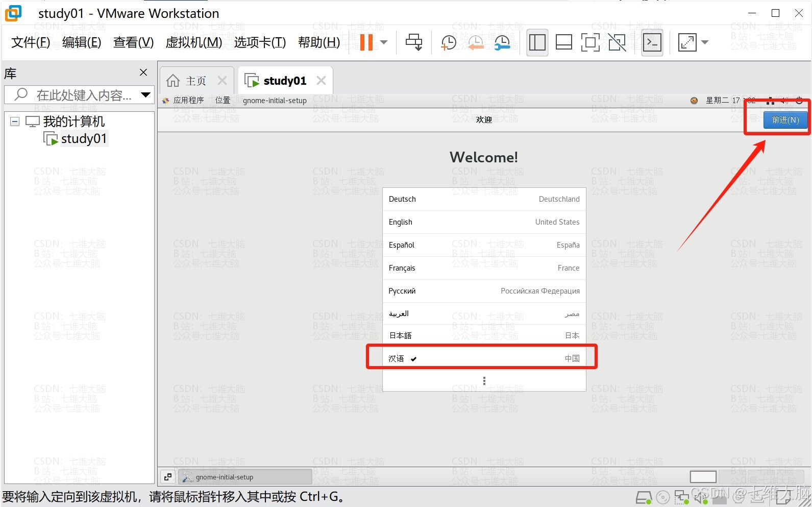Screen dimensions: 812x507
Task: Revert the VM to its previous snapshot
Action: [476, 42]
